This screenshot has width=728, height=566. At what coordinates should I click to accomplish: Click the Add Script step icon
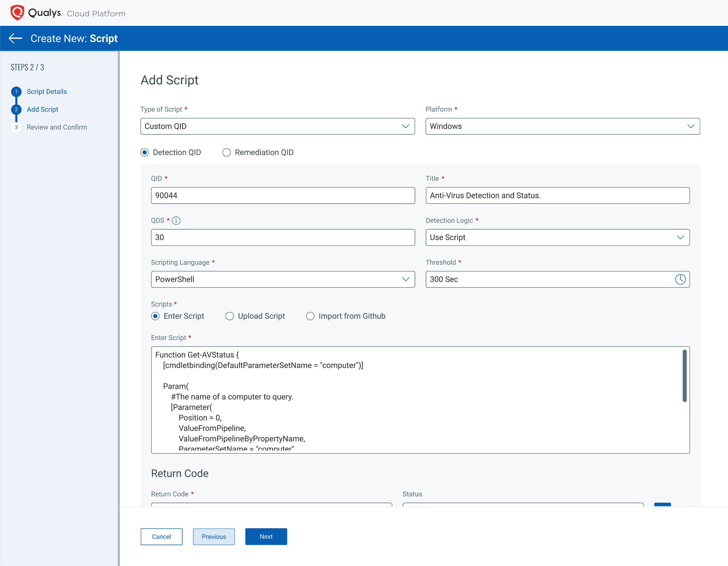click(x=16, y=109)
